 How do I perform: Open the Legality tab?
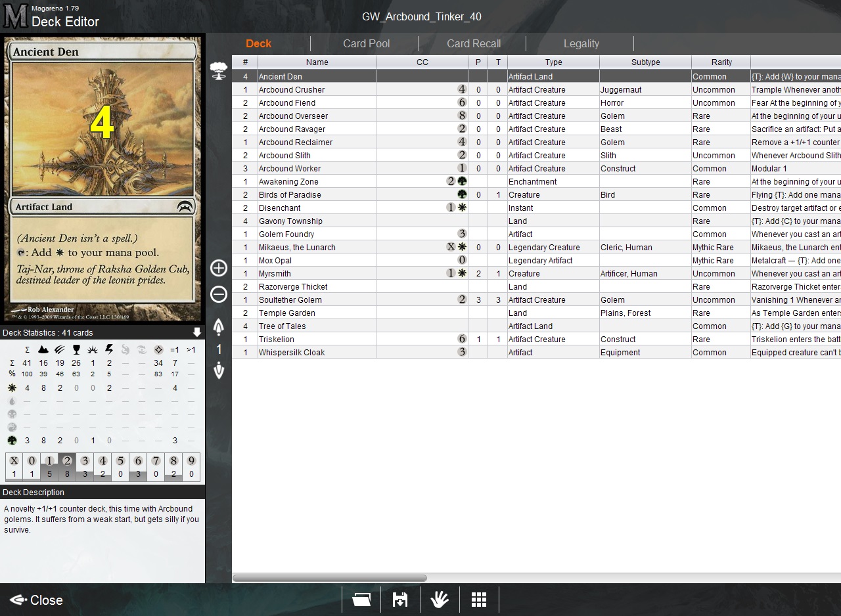pos(581,43)
